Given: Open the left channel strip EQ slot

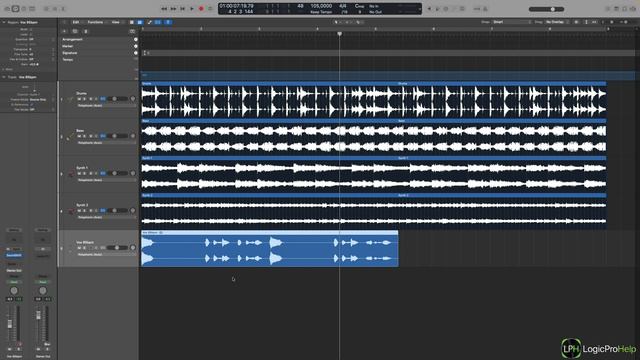Looking at the screenshot, I should coord(14,240).
